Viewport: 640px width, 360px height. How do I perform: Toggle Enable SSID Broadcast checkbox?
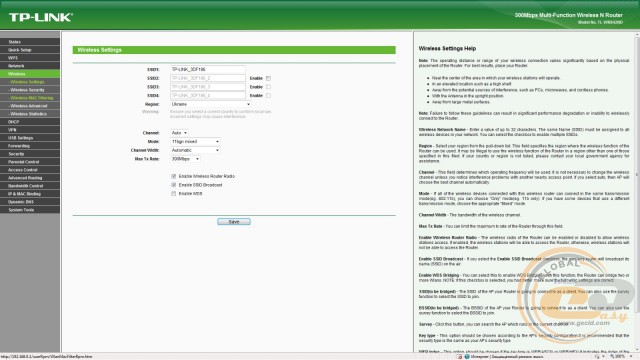click(x=174, y=185)
